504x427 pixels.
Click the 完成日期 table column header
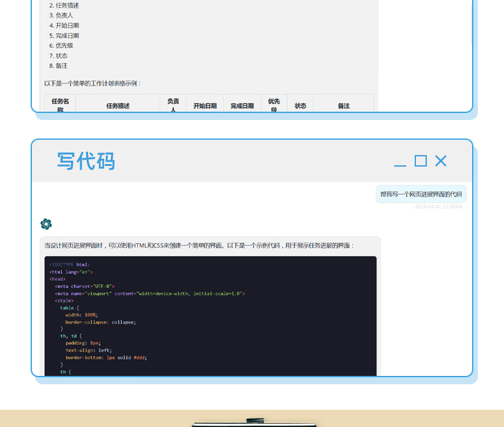242,106
